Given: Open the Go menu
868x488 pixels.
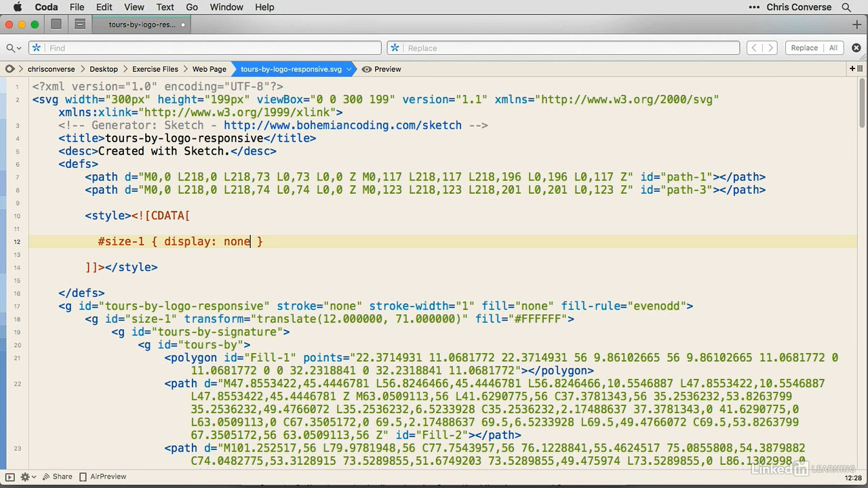Looking at the screenshot, I should tap(191, 7).
